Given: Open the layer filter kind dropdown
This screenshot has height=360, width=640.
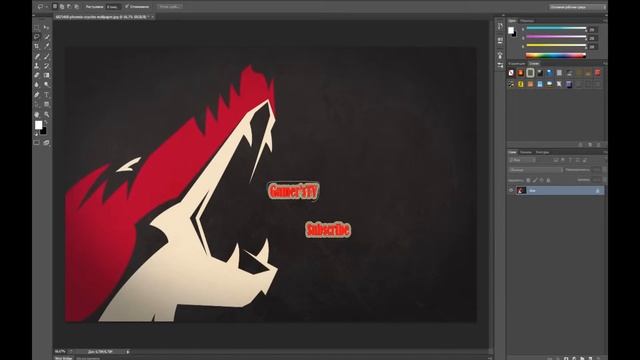Looking at the screenshot, I should click(x=522, y=160).
